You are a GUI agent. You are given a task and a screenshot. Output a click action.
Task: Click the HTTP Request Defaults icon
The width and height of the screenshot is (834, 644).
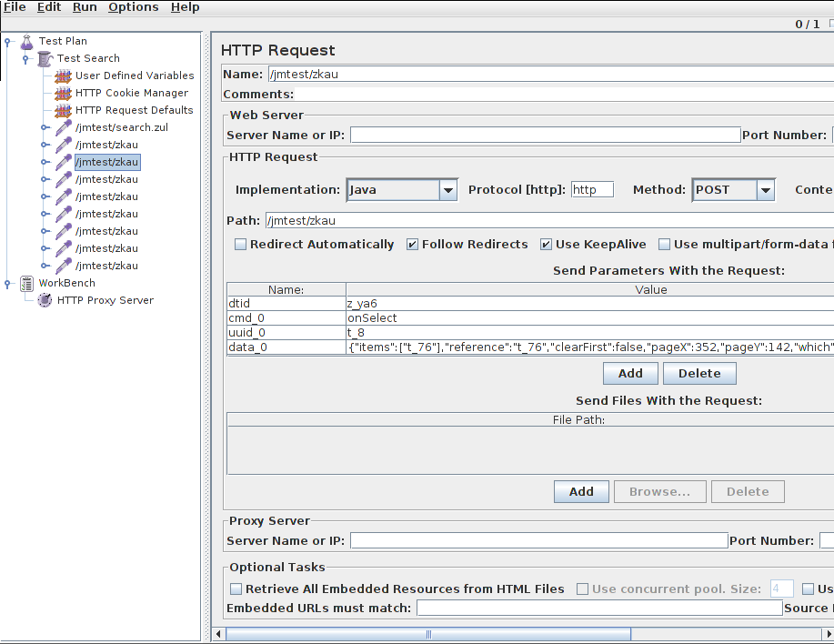(63, 111)
